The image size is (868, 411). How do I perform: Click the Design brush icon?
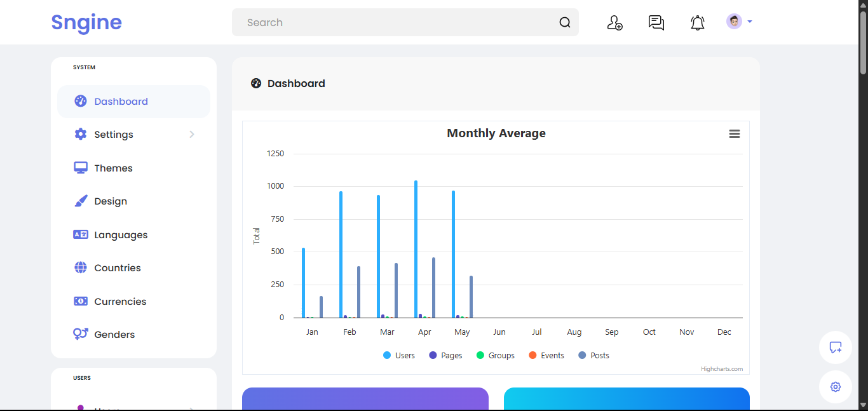point(81,201)
